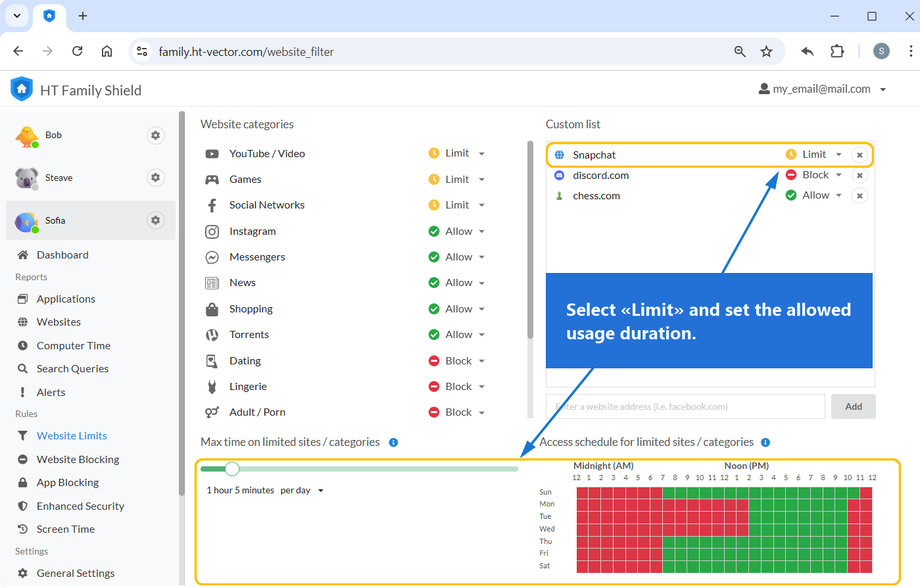Screen dimensions: 920x588
Task: Focus the website address input field
Action: (x=685, y=406)
